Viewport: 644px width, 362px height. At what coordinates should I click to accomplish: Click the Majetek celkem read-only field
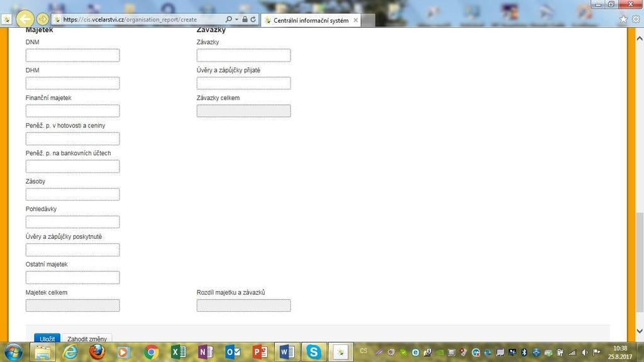[x=73, y=305]
